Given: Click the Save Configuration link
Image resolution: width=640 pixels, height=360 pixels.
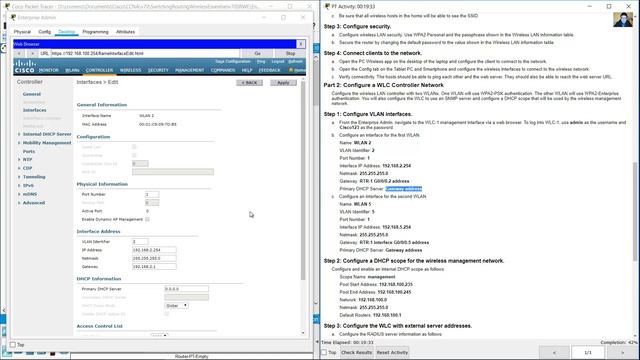Looking at the screenshot, I should (233, 62).
